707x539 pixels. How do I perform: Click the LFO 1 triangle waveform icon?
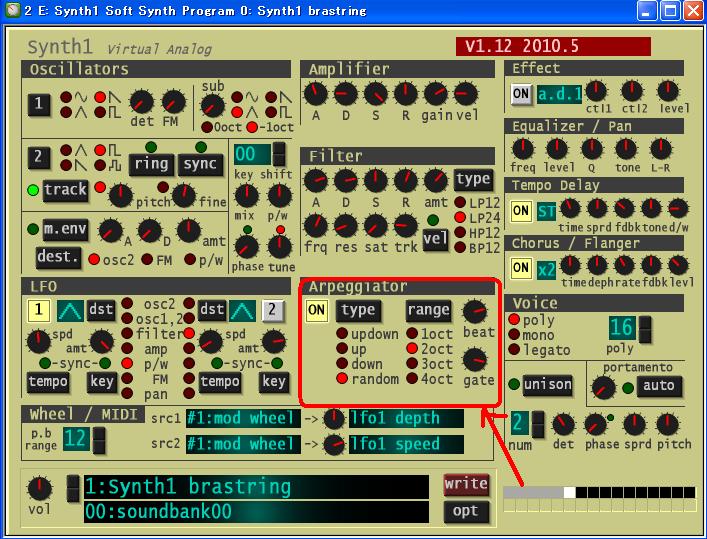click(70, 311)
